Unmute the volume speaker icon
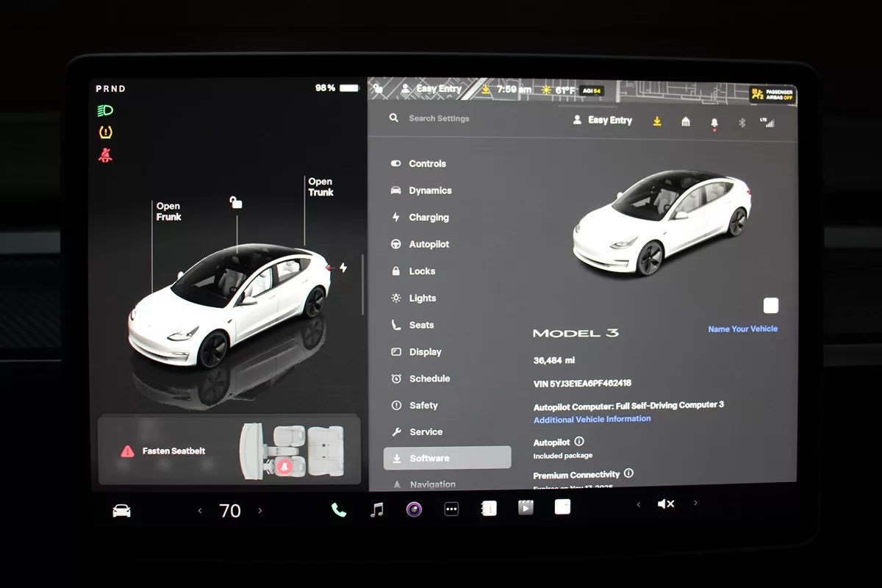Viewport: 882px width, 588px height. pyautogui.click(x=666, y=504)
